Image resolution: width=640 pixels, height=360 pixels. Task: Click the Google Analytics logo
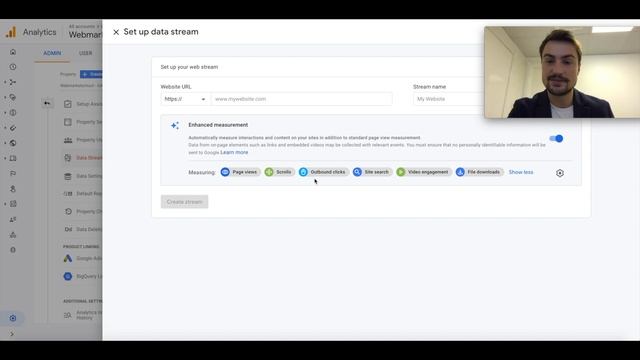(11, 32)
